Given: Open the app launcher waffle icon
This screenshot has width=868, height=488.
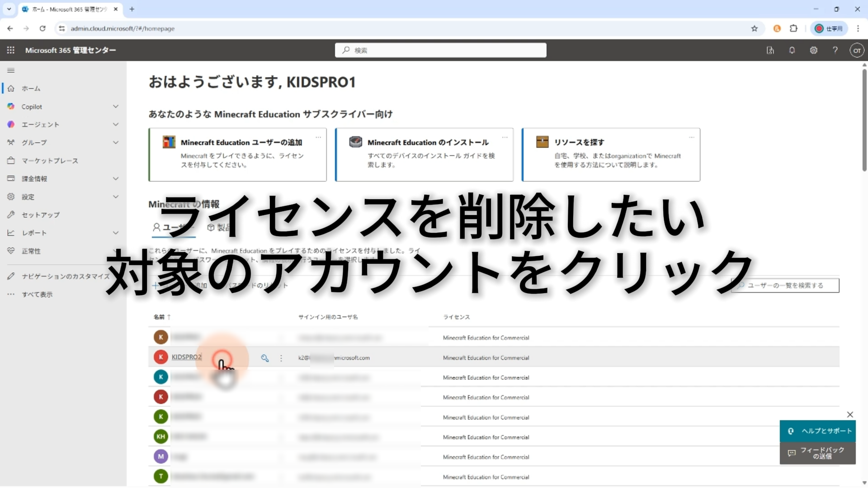Looking at the screenshot, I should coord(11,50).
